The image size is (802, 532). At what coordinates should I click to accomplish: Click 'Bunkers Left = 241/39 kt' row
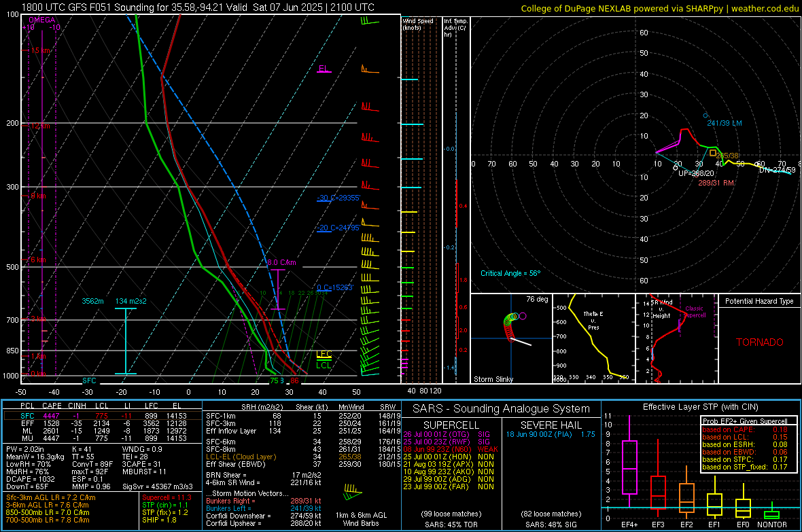(264, 508)
